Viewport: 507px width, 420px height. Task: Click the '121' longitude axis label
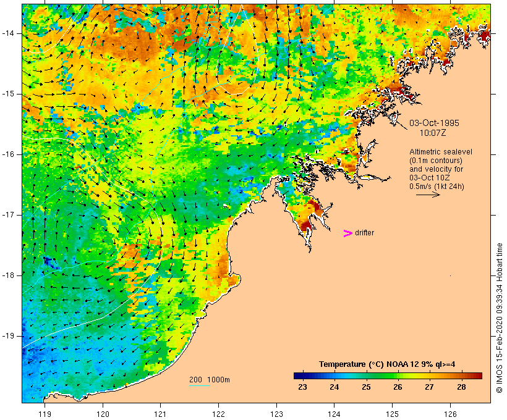160,414
